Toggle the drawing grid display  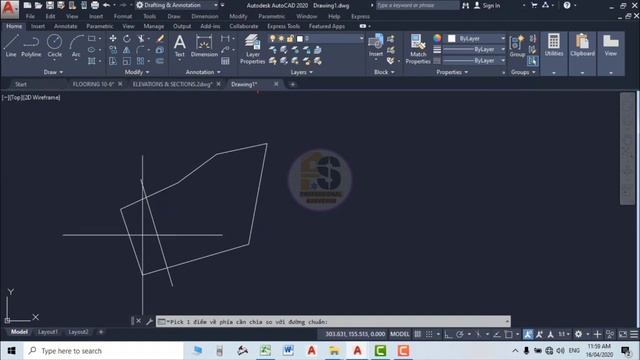pos(418,334)
